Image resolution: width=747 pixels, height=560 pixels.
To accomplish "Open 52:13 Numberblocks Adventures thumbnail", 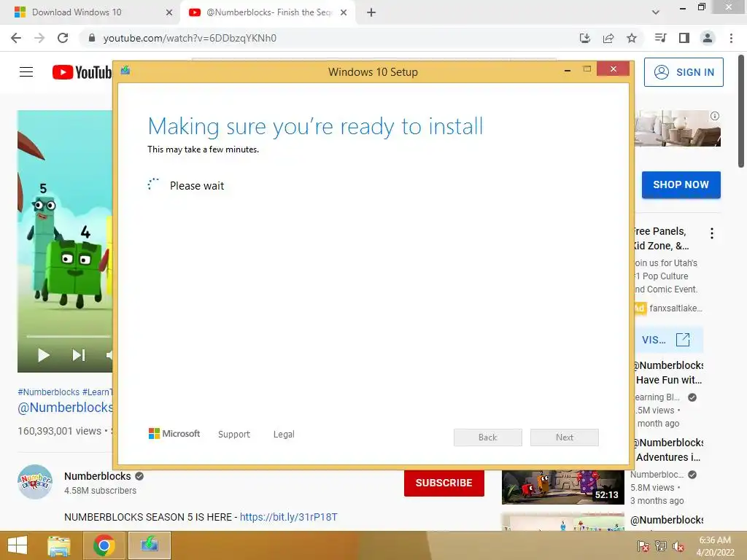I will click(562, 488).
